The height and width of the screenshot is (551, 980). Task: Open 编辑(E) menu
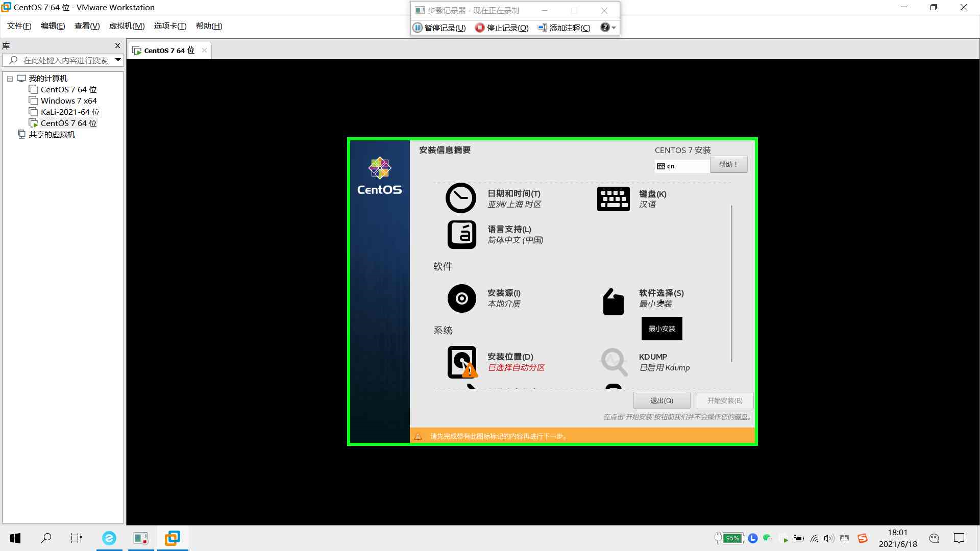[x=53, y=26]
